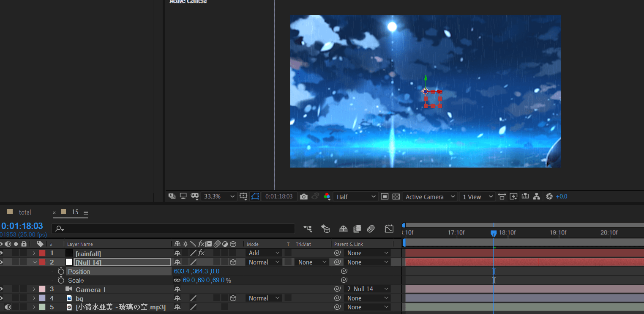Click the primary viewer monitor icon
The height and width of the screenshot is (314, 644).
tap(183, 196)
